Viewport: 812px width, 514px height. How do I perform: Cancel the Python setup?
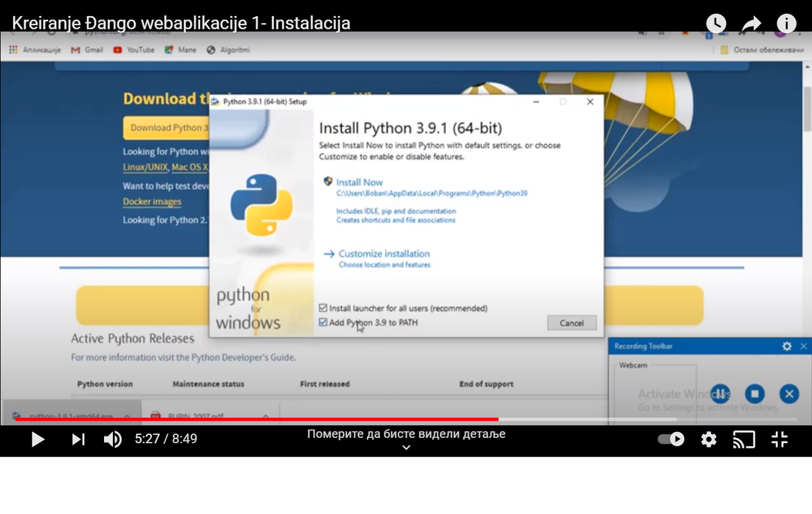[x=571, y=323]
